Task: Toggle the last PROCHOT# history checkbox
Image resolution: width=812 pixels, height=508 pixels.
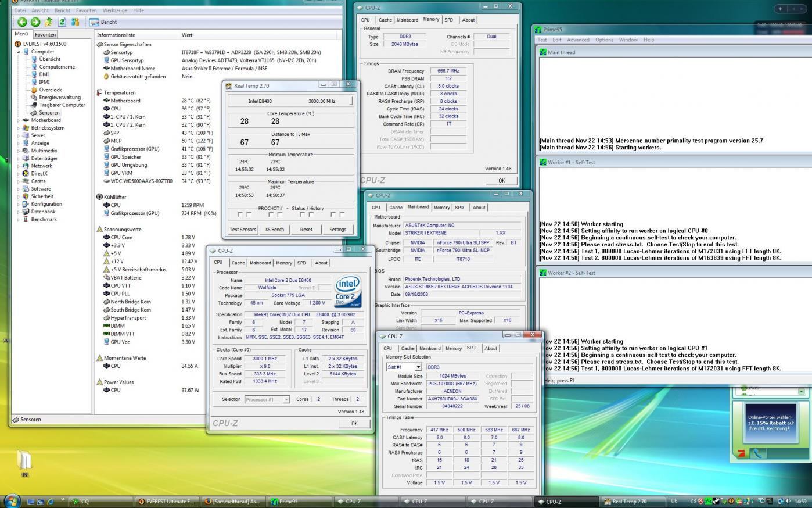Action: (342, 214)
